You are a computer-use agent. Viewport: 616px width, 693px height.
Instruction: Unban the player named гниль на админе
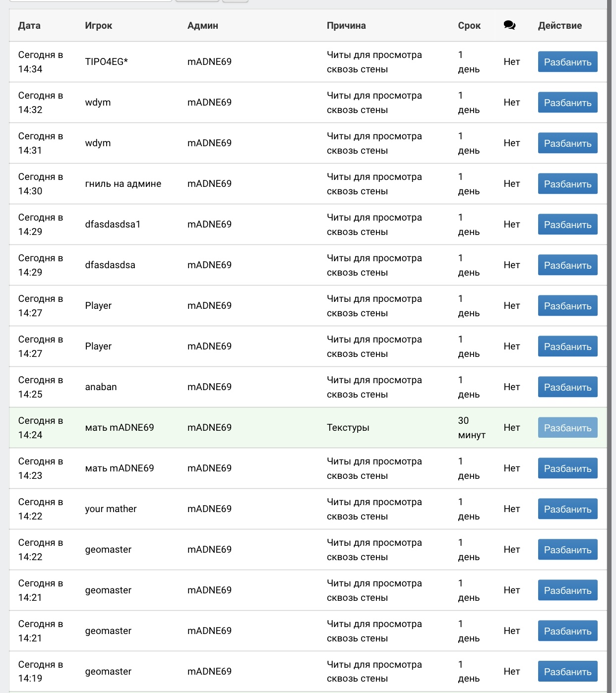coord(567,184)
